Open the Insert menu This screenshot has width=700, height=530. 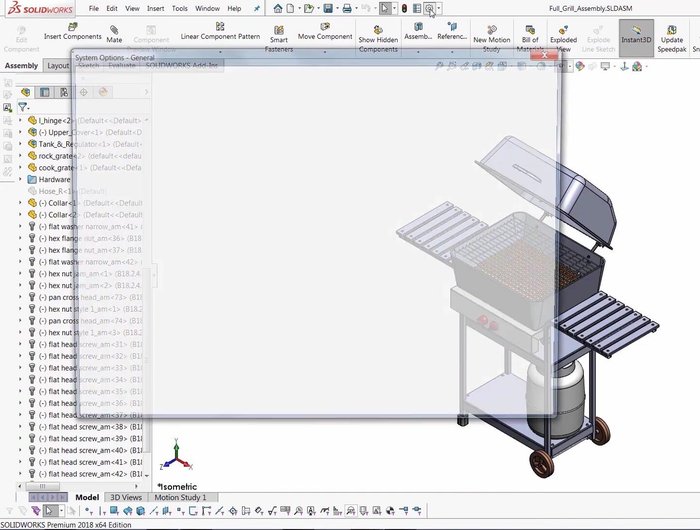156,8
